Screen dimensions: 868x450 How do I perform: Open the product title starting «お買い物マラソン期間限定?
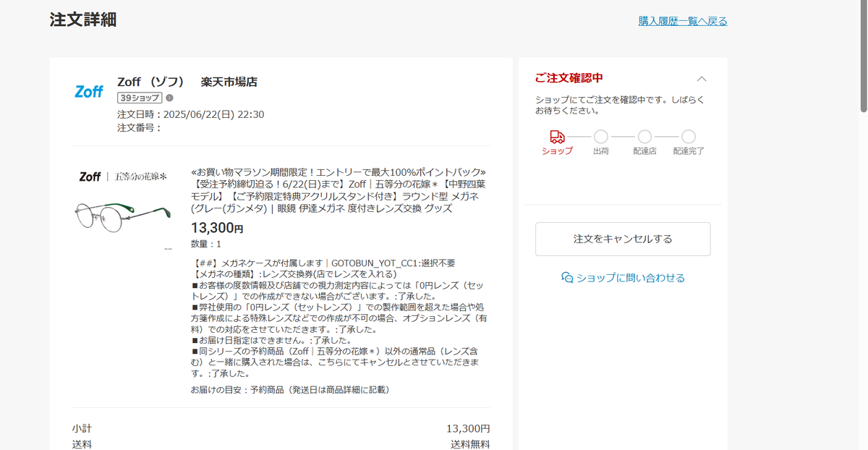340,190
